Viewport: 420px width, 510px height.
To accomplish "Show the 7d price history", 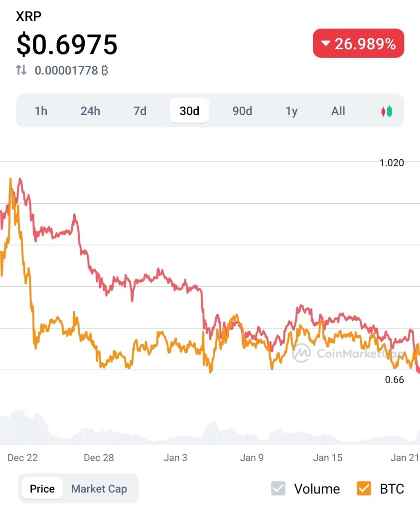I will (x=140, y=111).
